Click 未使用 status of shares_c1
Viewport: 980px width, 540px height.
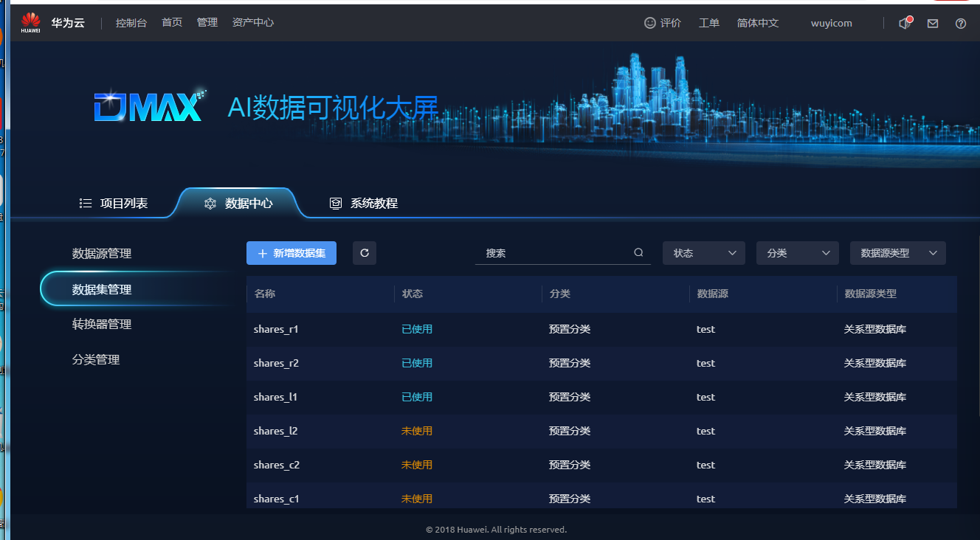coord(417,499)
